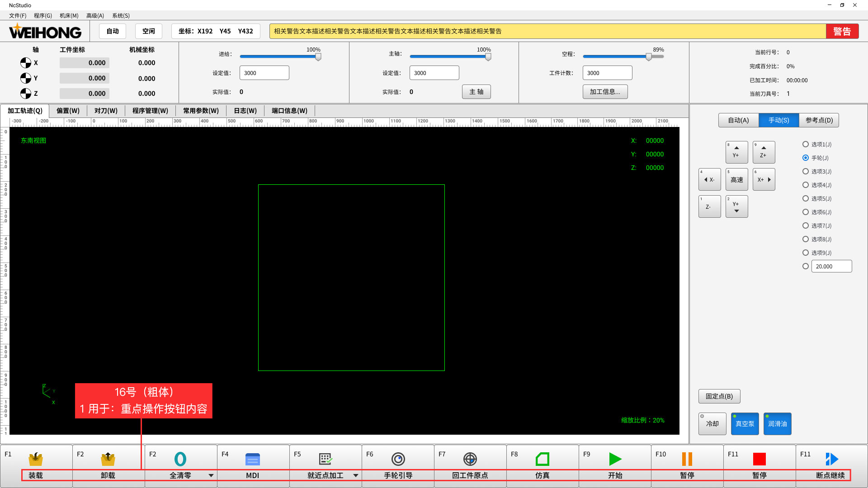The width and height of the screenshot is (868, 488).
Task: Toggle the 高速 high-speed jog button
Action: click(x=736, y=179)
